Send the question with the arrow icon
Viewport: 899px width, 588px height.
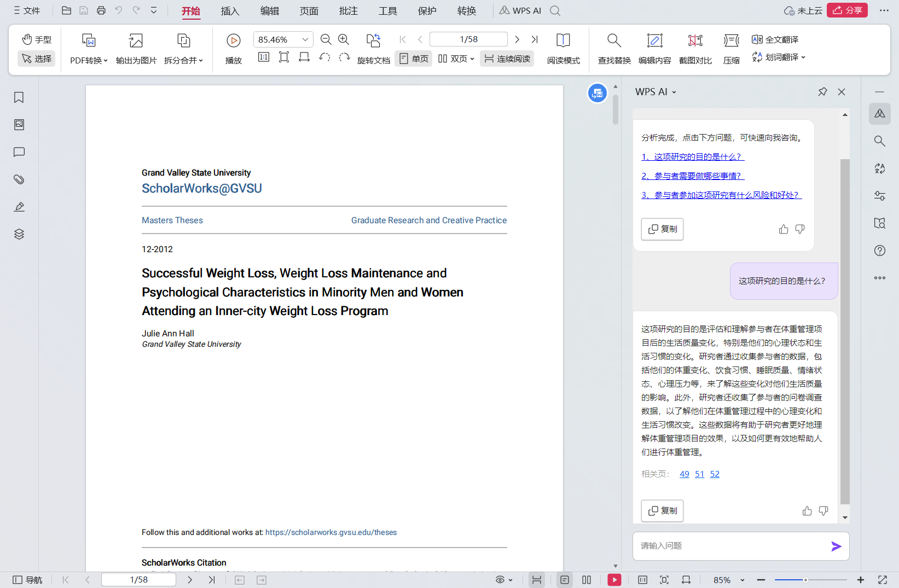tap(836, 546)
